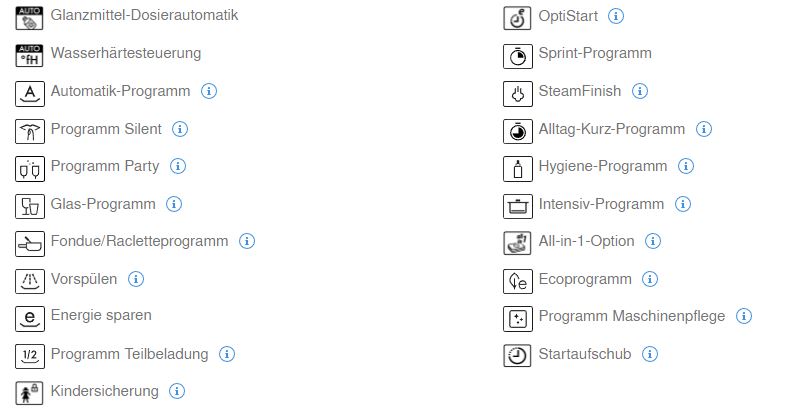The width and height of the screenshot is (797, 417).
Task: Open the OptiStart info icon
Action: [x=616, y=16]
